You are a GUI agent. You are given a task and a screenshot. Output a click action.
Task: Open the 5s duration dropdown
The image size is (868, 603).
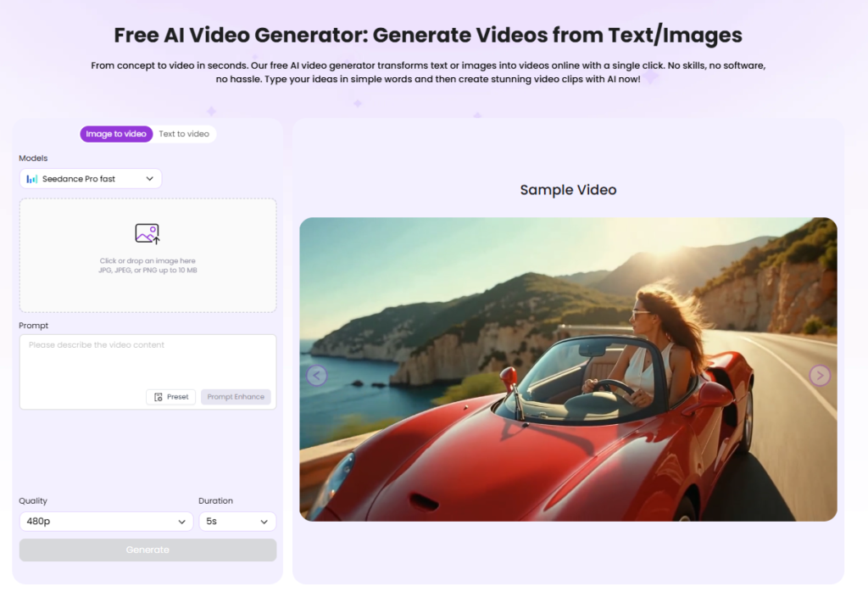point(236,522)
